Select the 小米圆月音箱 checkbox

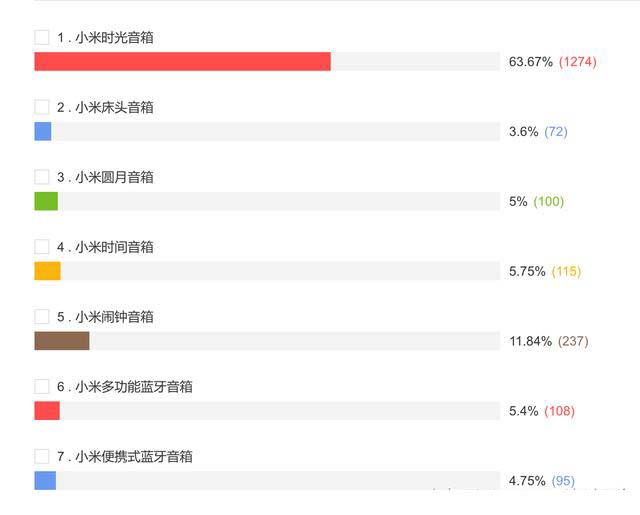coord(42,177)
